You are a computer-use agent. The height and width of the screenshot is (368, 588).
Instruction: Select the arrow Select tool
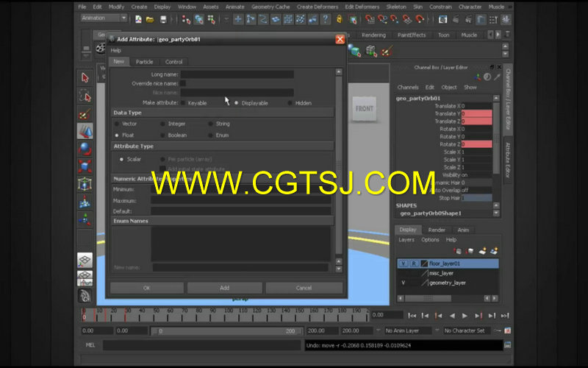point(85,77)
